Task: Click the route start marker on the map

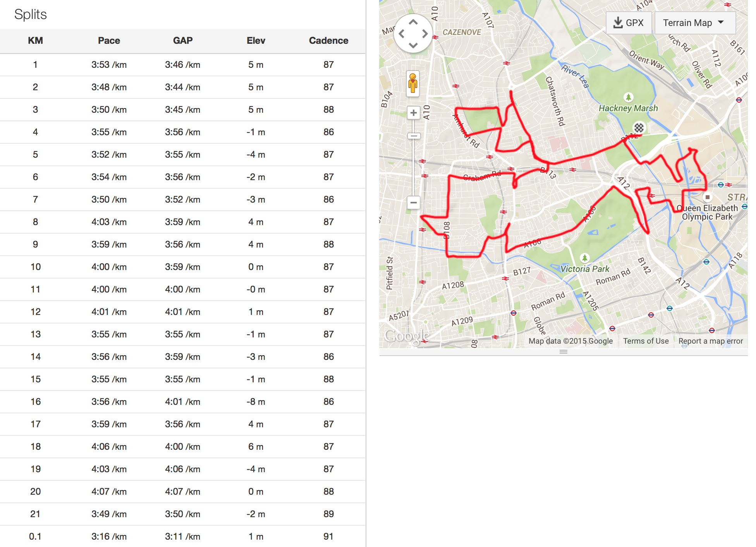Action: 708,197
